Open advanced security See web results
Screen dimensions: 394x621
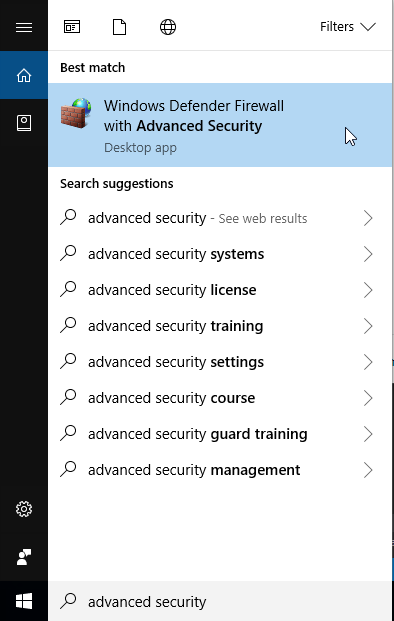coord(220,218)
